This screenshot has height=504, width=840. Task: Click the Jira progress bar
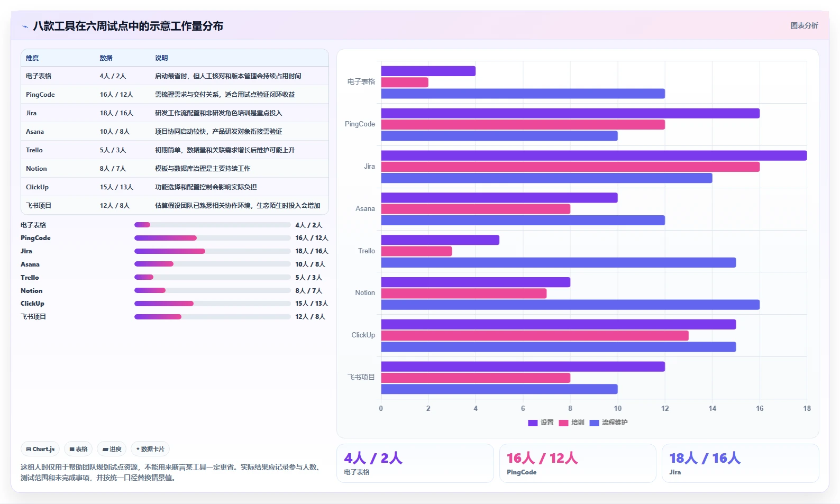[213, 251]
